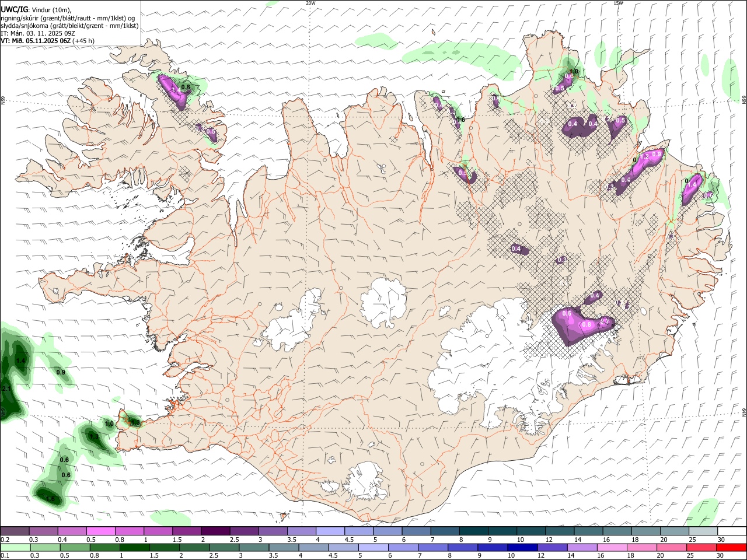Choose the bright red 30 rain legend swatch

tap(731, 548)
